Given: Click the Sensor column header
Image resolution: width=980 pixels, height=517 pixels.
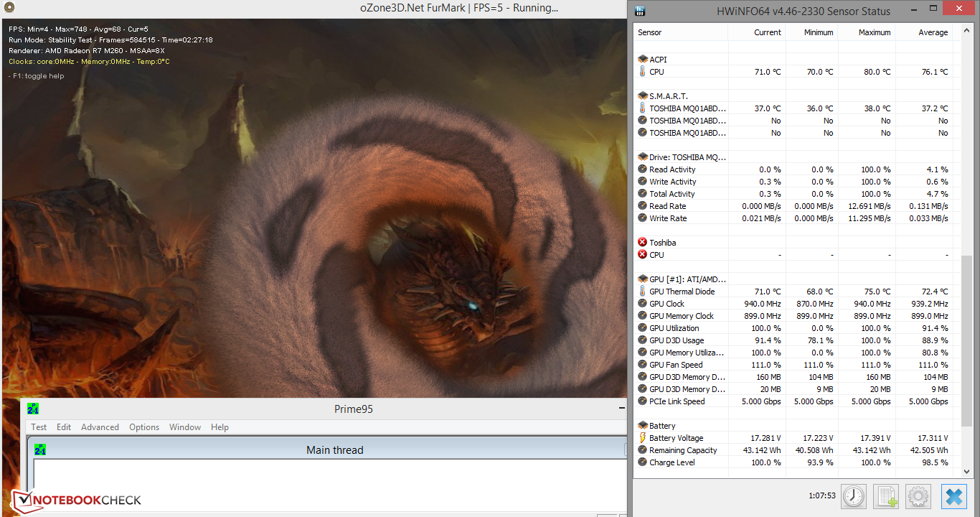Looking at the screenshot, I should coord(682,32).
